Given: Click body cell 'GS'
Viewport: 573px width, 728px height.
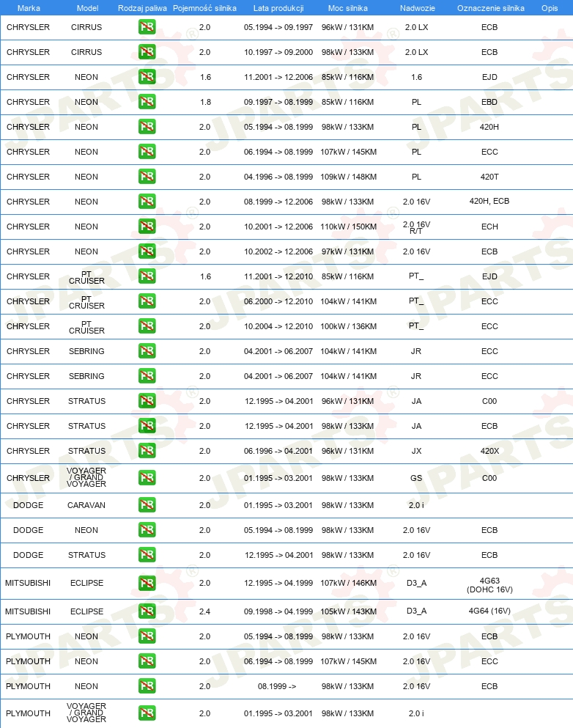Looking at the screenshot, I should click(417, 478).
